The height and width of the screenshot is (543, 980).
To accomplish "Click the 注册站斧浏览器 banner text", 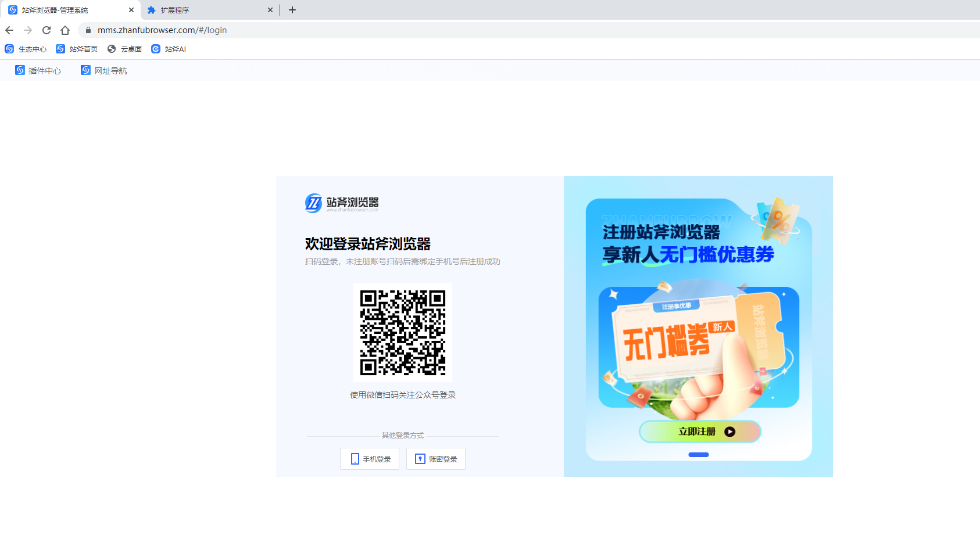I will (661, 232).
